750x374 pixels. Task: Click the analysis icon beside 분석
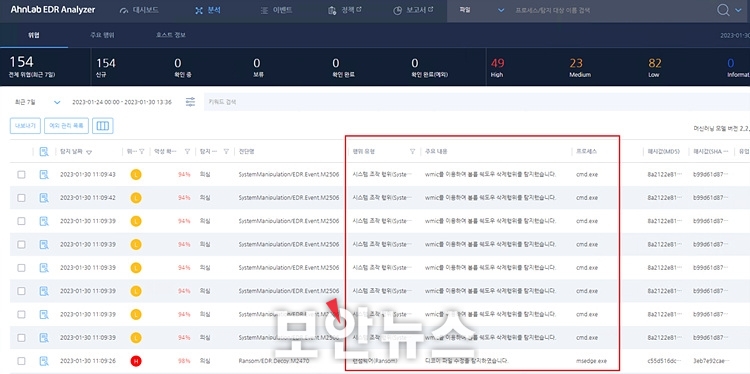pyautogui.click(x=199, y=11)
